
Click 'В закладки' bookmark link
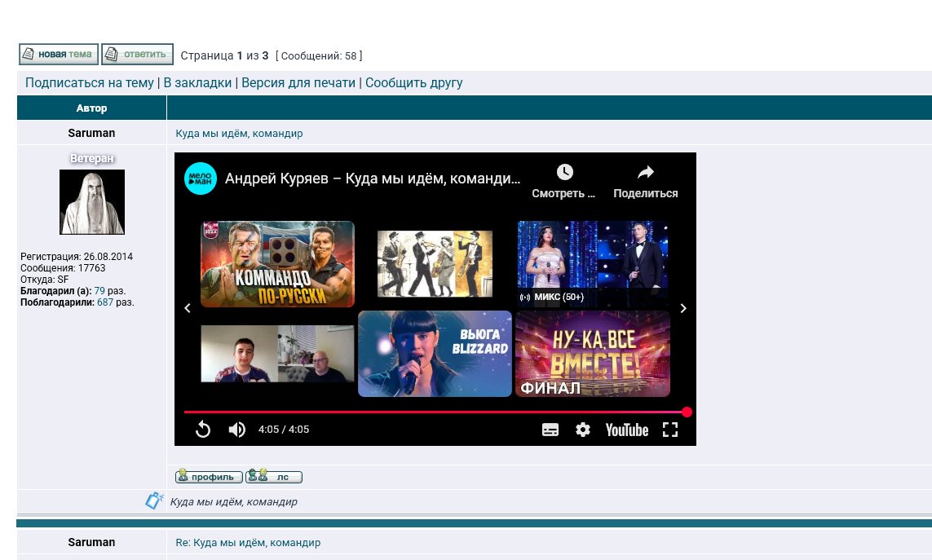point(197,83)
